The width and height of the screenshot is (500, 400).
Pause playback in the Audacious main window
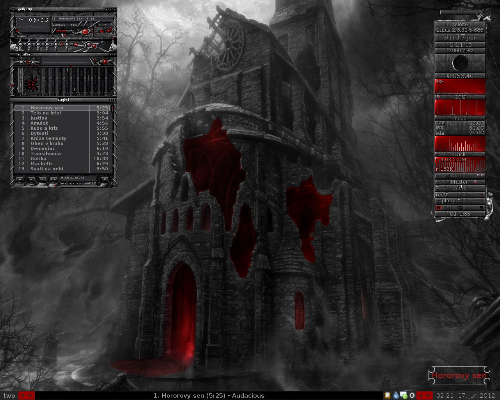(x=38, y=45)
